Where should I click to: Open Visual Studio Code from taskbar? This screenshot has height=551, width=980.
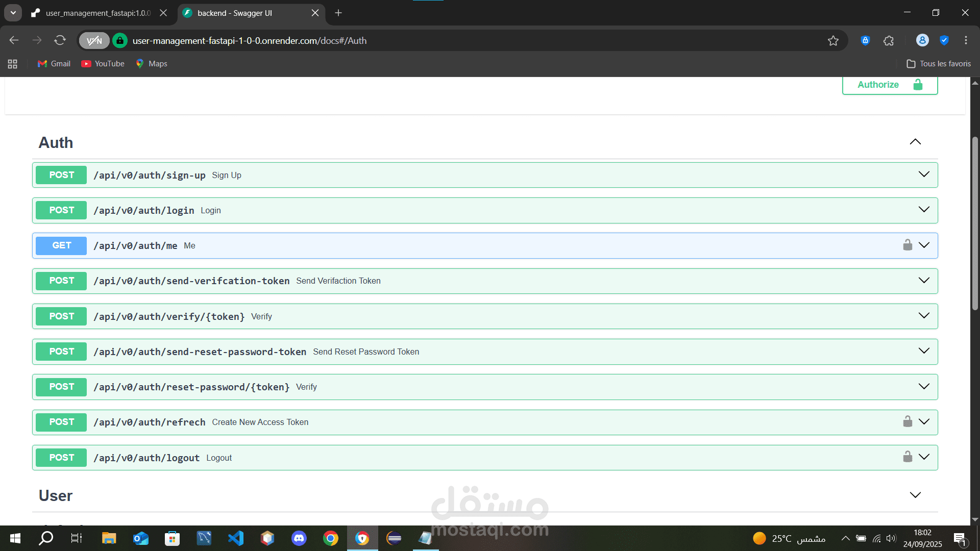[236, 538]
